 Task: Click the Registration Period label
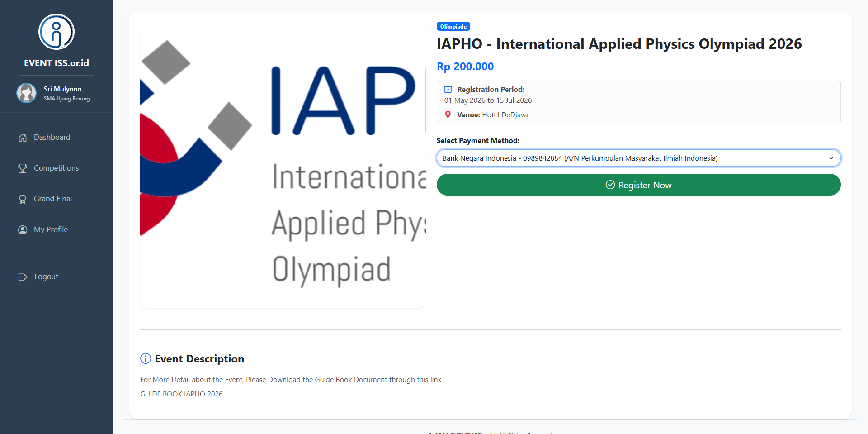[491, 89]
